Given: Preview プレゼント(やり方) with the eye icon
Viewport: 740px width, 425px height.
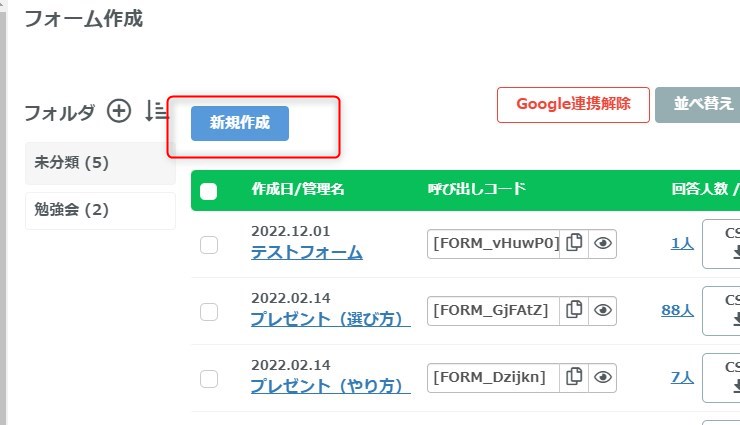Looking at the screenshot, I should tap(602, 377).
